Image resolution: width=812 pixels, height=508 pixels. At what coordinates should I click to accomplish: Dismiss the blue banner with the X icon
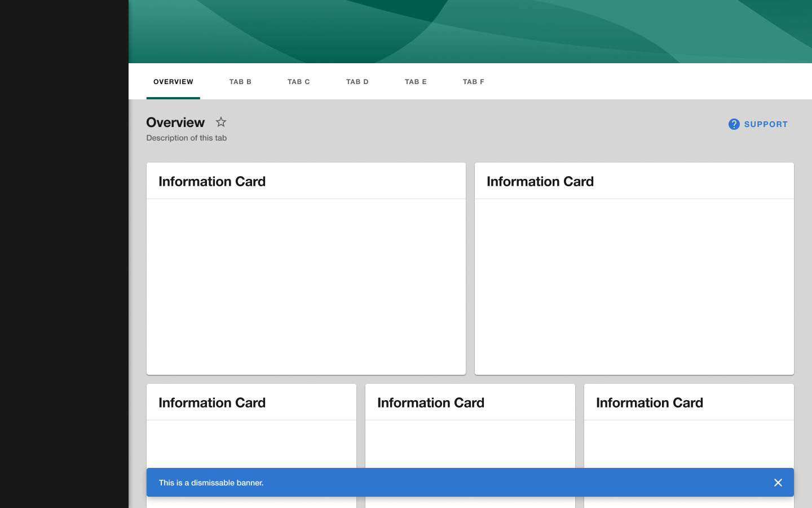[778, 483]
